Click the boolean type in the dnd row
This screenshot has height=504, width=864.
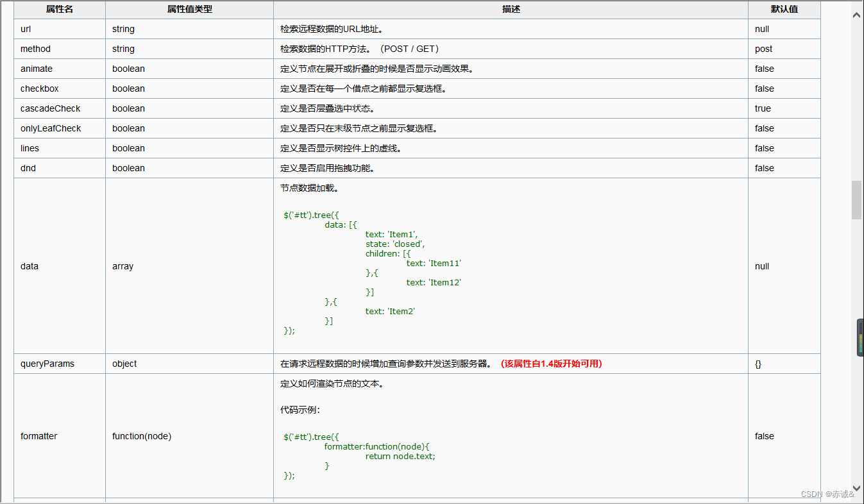[x=128, y=168]
